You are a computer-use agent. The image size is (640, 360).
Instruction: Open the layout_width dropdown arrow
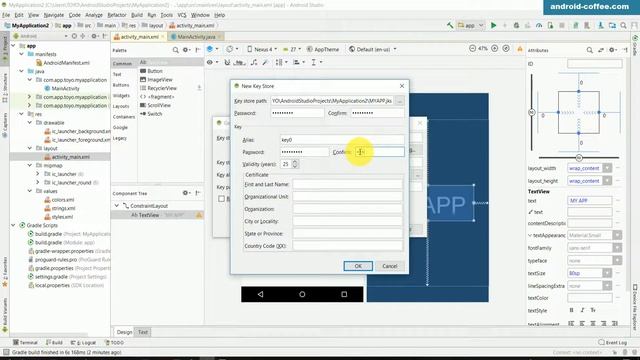pos(607,168)
